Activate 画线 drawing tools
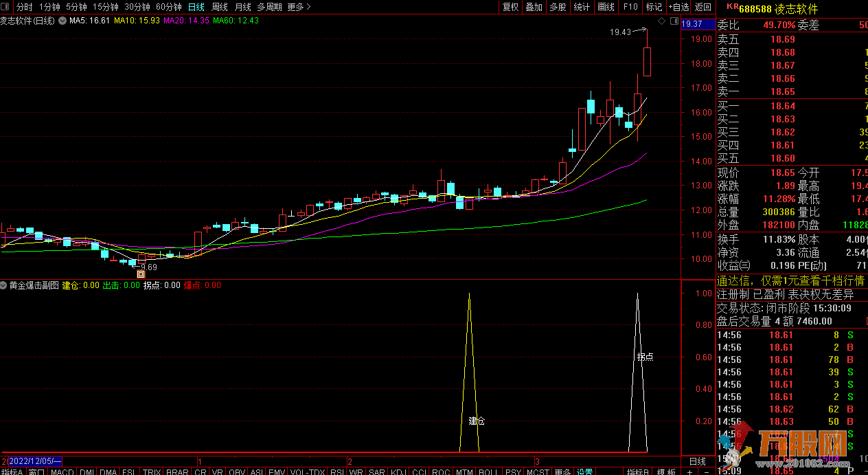This screenshot has width=868, height=475. click(606, 7)
